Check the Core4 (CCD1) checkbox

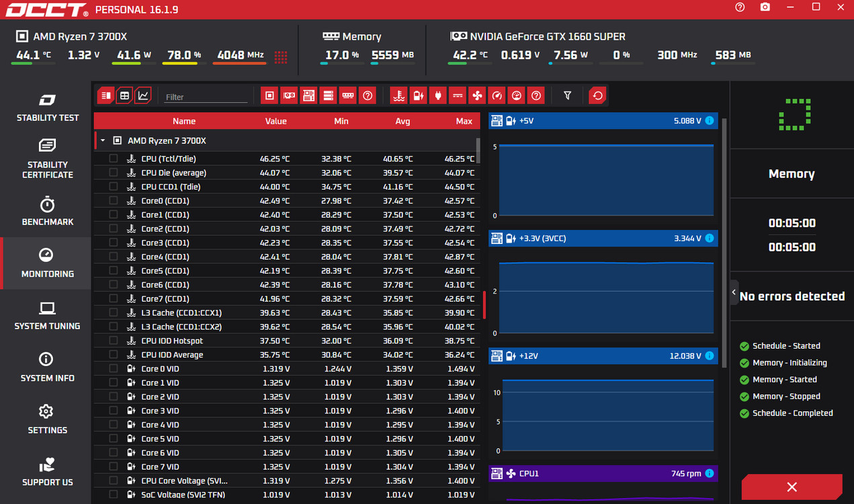113,257
